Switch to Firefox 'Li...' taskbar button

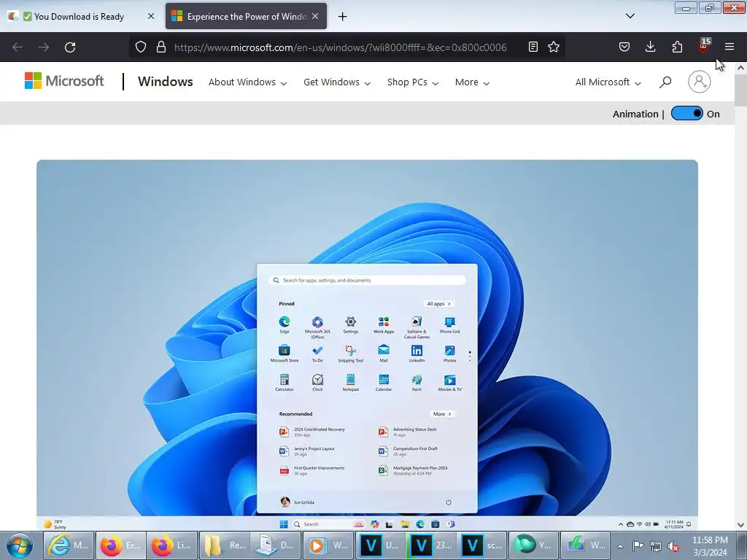pyautogui.click(x=172, y=545)
